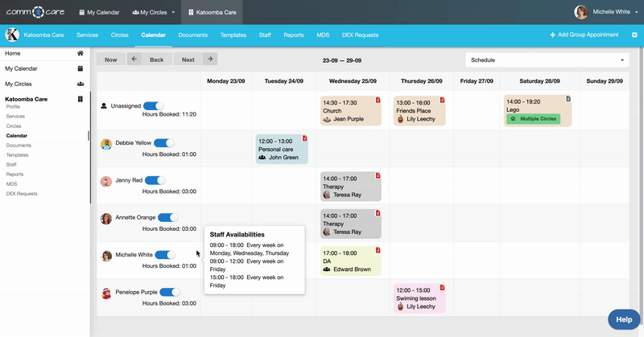Click Add Group Appointment
Screen dimensions: 644x337
click(584, 35)
